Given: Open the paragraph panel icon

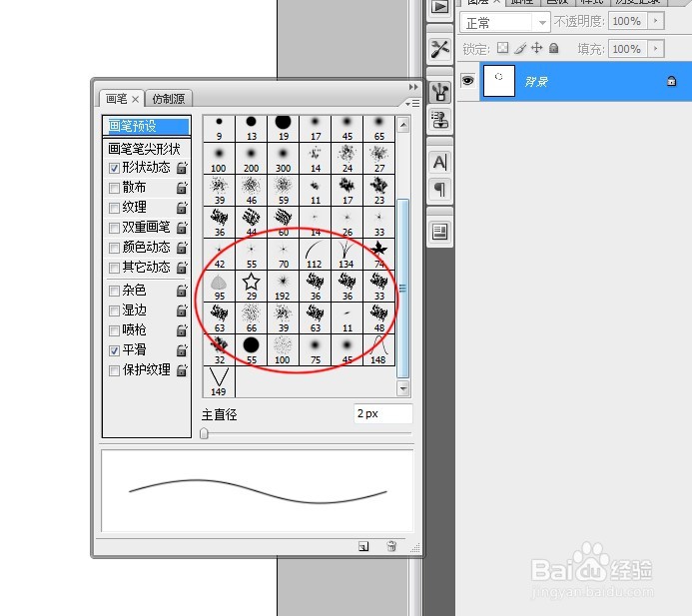Looking at the screenshot, I should click(x=440, y=190).
